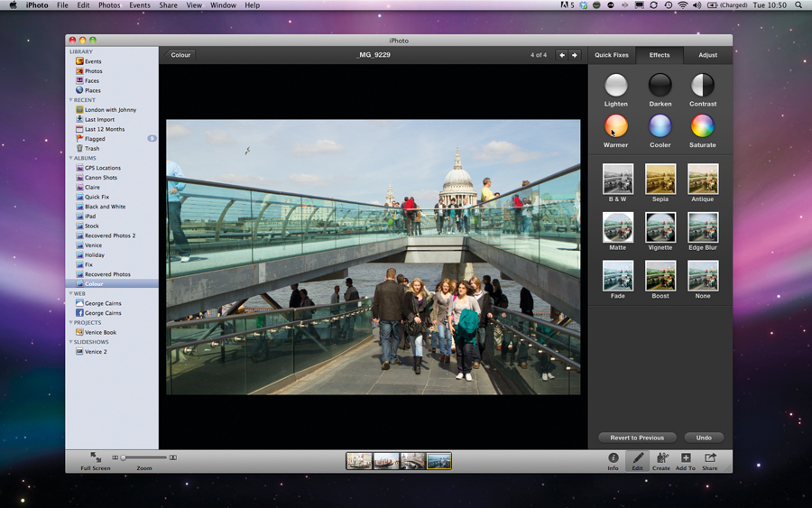
Task: Apply the B & W effect
Action: coord(618,180)
